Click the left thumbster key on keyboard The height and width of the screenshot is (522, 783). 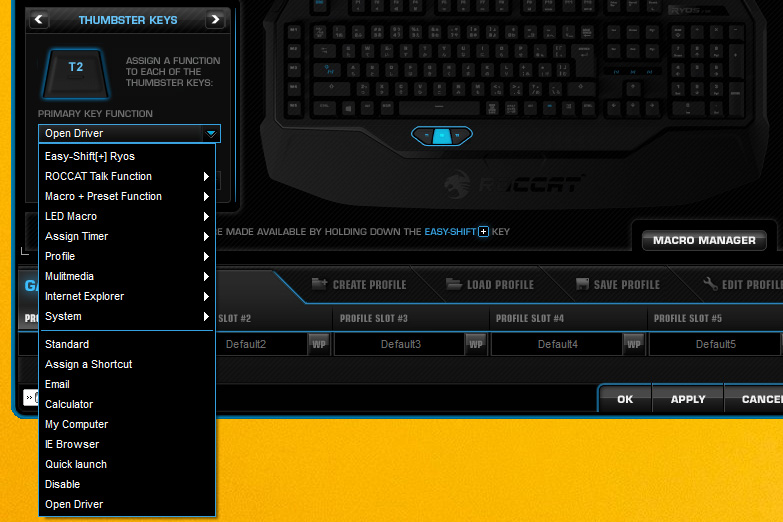point(423,135)
